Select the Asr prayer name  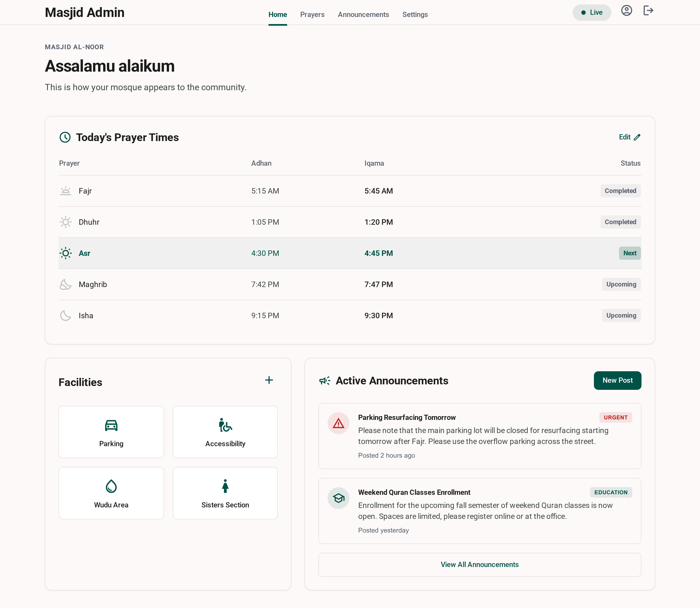(x=84, y=253)
